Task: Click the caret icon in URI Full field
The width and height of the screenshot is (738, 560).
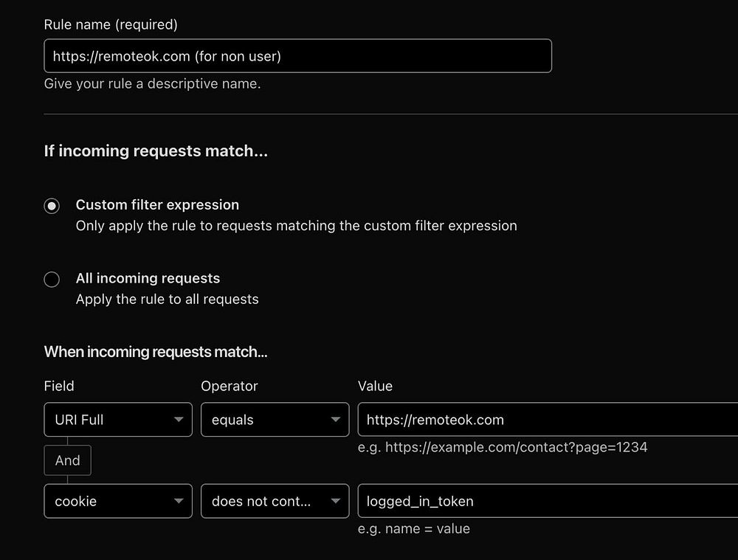Action: tap(179, 420)
